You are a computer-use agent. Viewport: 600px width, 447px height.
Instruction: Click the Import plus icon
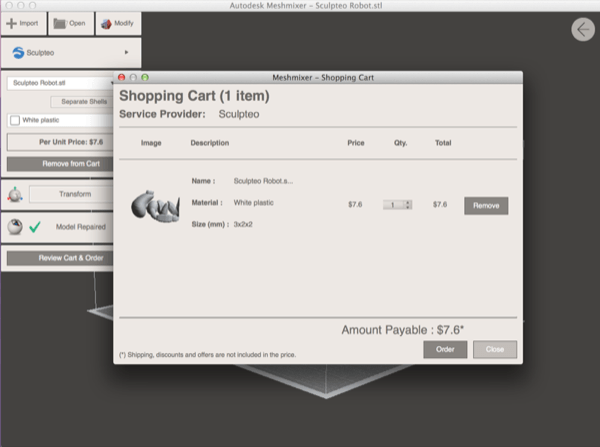point(11,23)
